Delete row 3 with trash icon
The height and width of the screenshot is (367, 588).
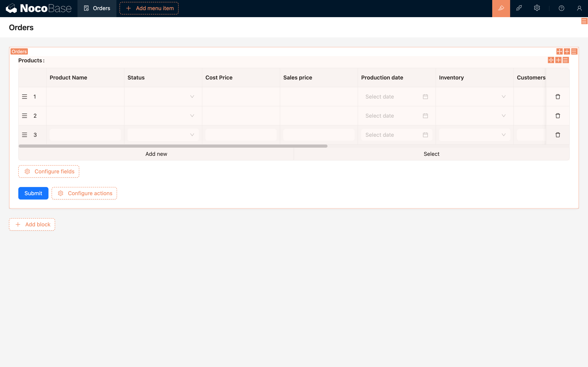pos(558,135)
